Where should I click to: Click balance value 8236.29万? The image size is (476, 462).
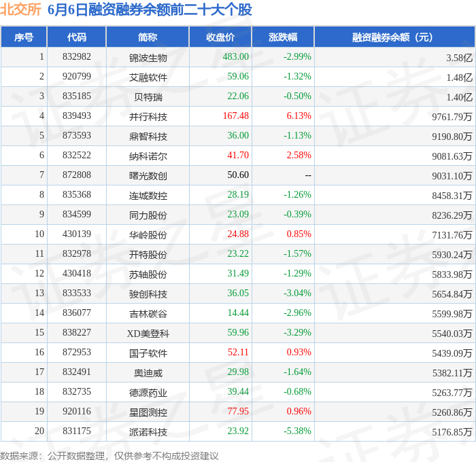pos(452,215)
